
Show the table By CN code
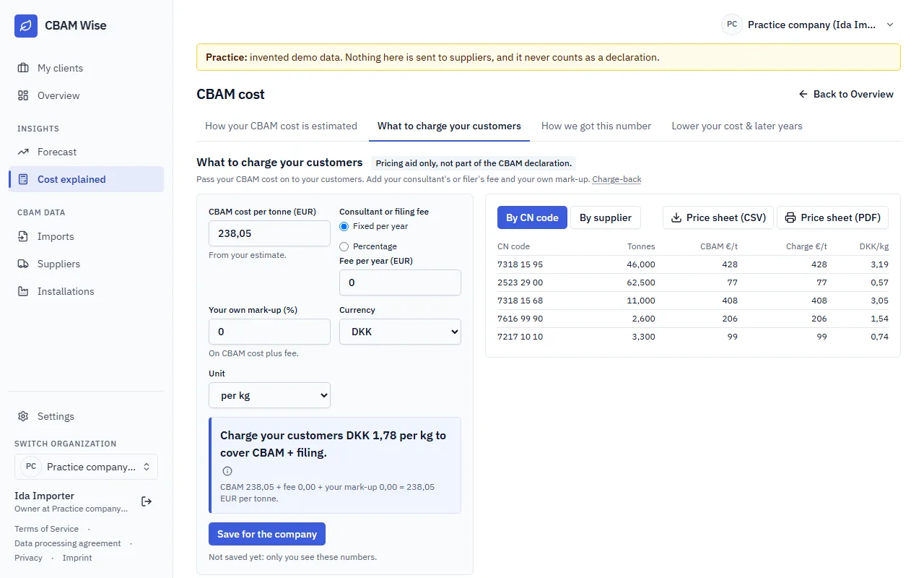(532, 217)
